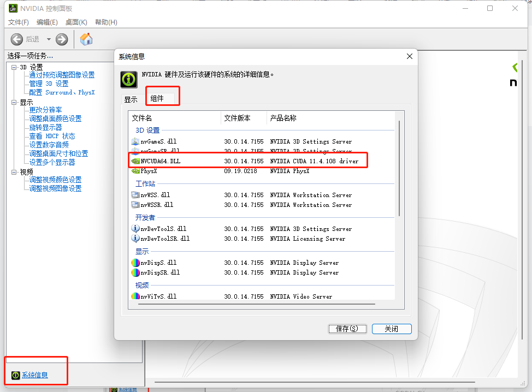Select the nvGameS.dll file icon
Viewport: 532px width, 392px height.
[x=135, y=141]
